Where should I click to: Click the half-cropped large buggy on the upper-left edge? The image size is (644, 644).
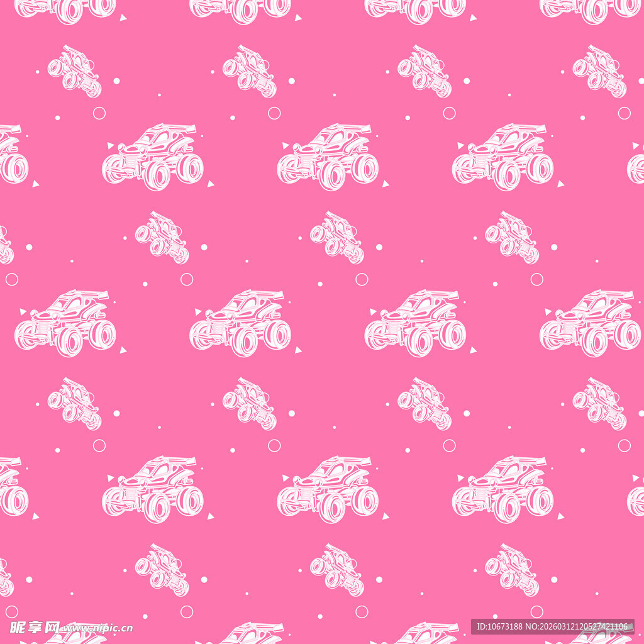13,157
